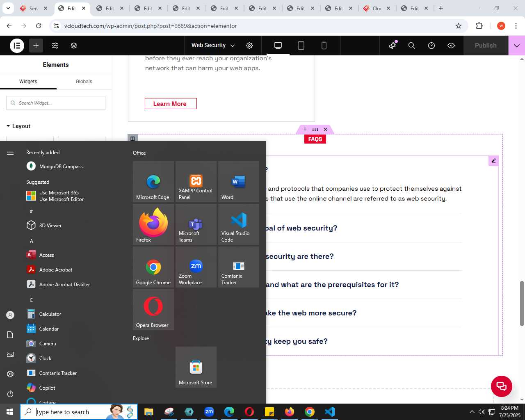Expand FAQ 'make the web more secure?'

click(311, 313)
